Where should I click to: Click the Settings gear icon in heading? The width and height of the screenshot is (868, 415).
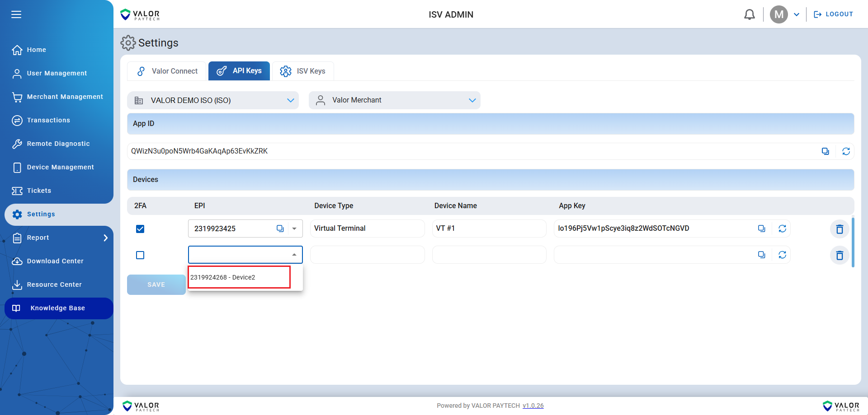click(x=128, y=43)
